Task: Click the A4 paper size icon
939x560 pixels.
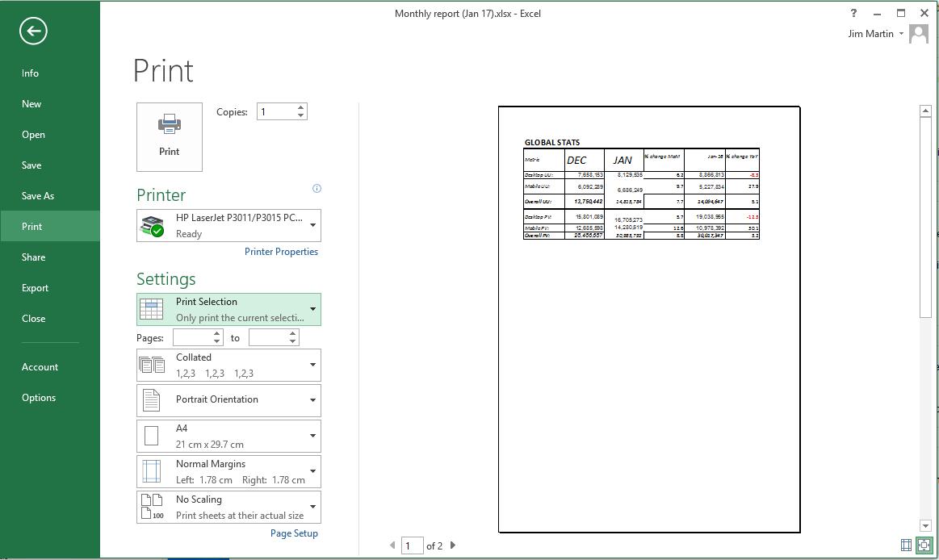Action: point(151,435)
